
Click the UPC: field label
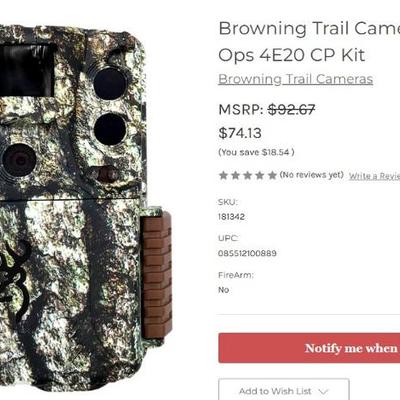coord(228,238)
